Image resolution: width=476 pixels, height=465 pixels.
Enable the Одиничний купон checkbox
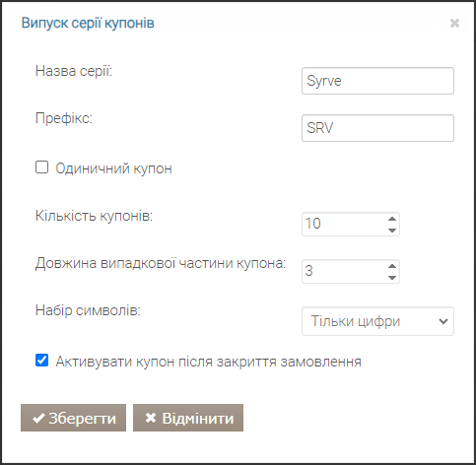41,167
